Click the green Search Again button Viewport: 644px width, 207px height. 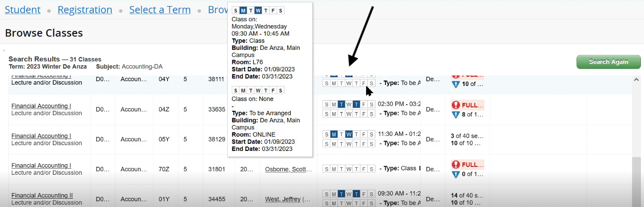coord(608,62)
